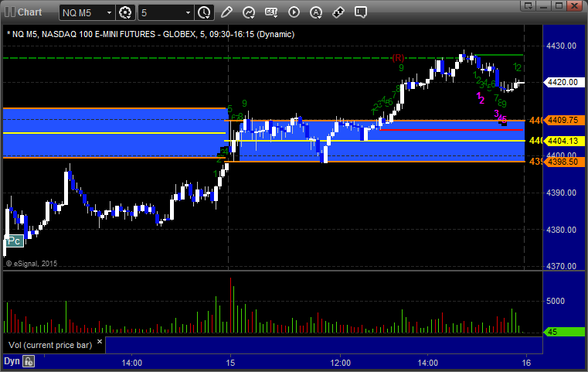This screenshot has height=372, width=588.
Task: Click the 4370.00 price axis label
Action: pos(562,266)
